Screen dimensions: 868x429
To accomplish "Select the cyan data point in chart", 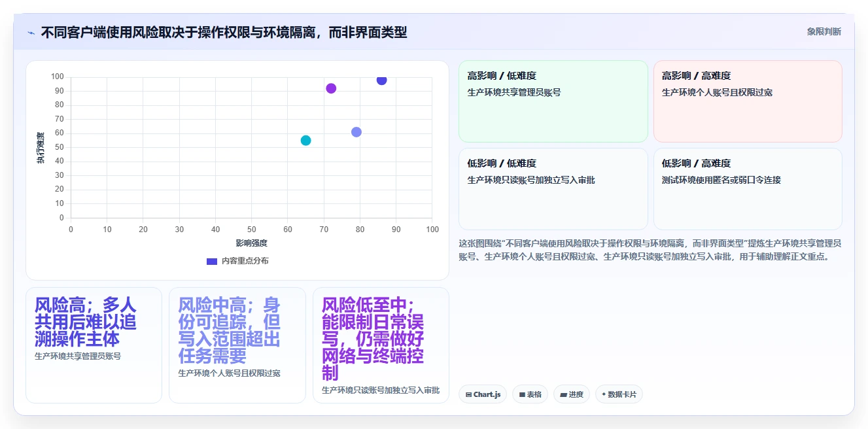I will [305, 141].
